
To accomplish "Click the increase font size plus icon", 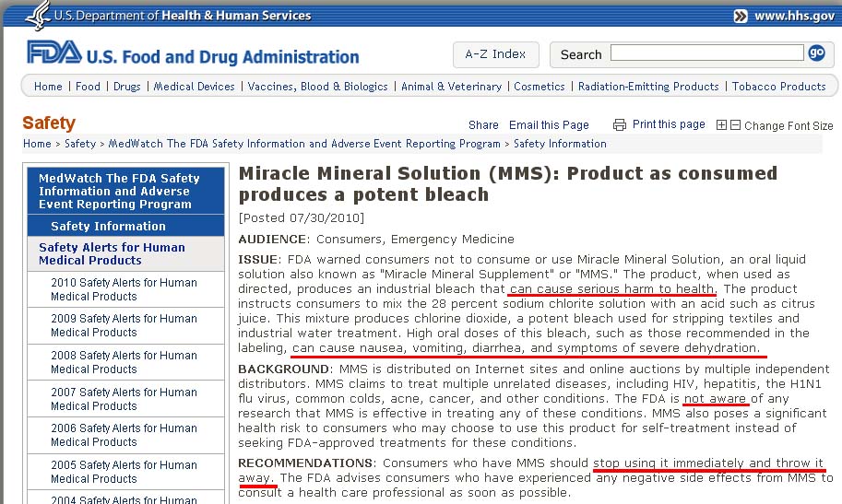I will tap(722, 125).
